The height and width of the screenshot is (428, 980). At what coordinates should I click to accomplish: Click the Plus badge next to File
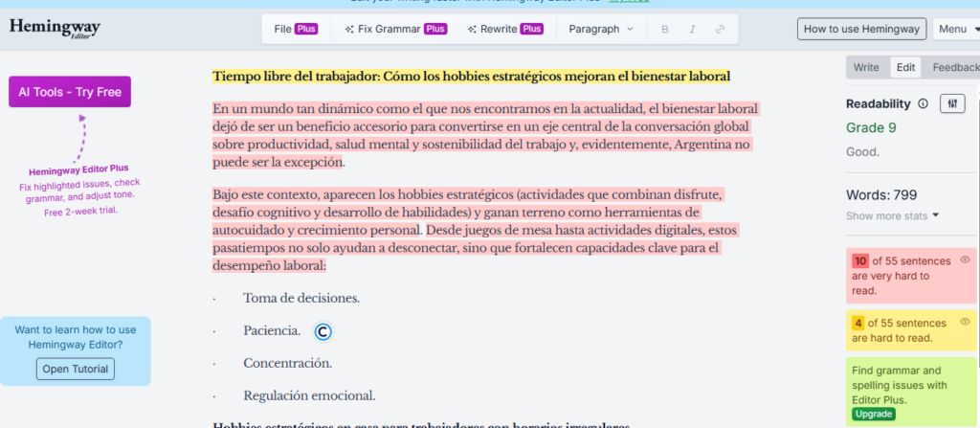click(x=306, y=29)
